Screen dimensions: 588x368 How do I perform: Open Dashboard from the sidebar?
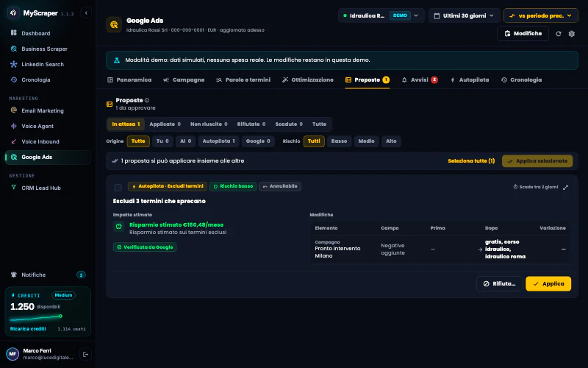pos(48,33)
